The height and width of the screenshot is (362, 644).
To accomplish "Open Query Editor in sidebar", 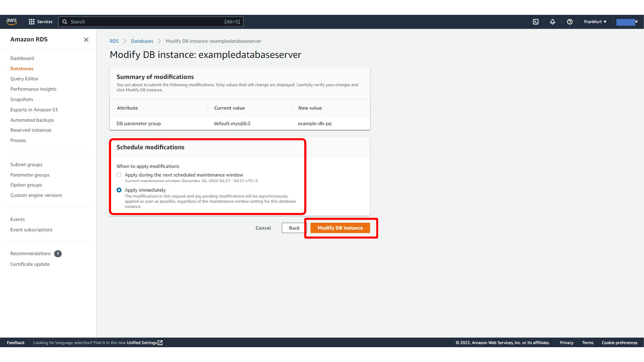I will pos(24,79).
